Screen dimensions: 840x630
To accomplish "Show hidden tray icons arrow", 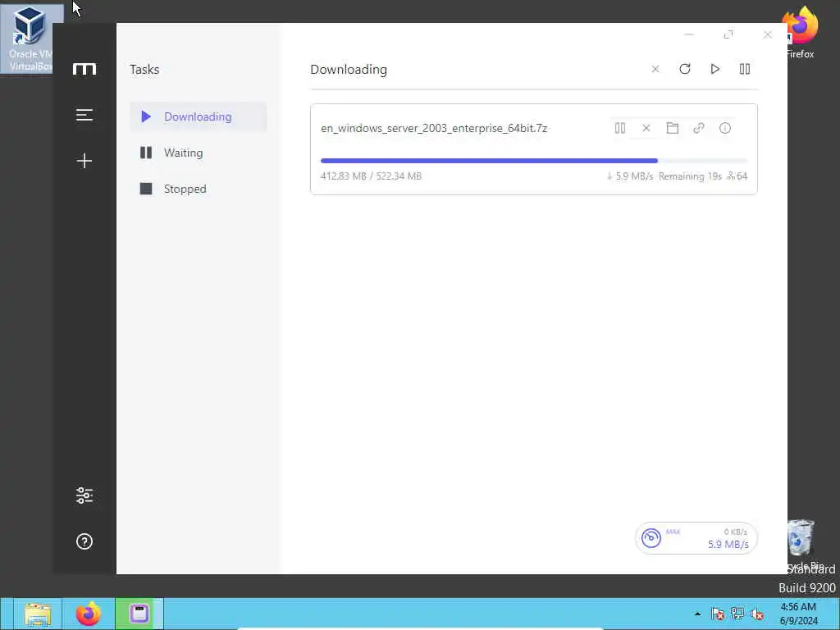I will [x=697, y=614].
